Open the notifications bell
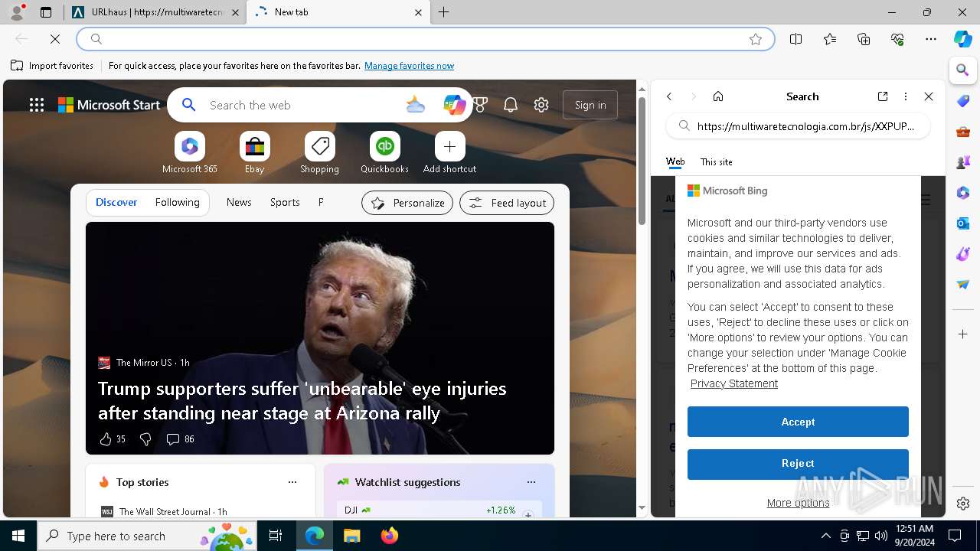The width and height of the screenshot is (980, 551). [x=511, y=105]
